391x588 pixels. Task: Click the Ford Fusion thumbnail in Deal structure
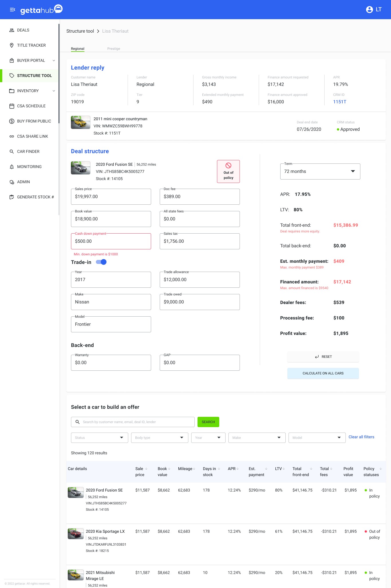(x=81, y=168)
